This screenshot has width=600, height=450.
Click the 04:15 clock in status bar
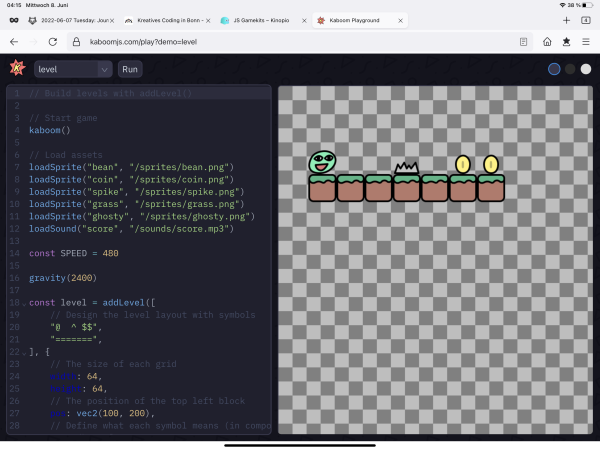coord(14,5)
